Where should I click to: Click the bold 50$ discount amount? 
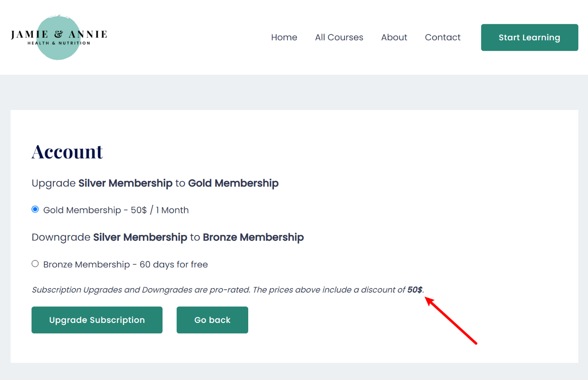(x=415, y=290)
